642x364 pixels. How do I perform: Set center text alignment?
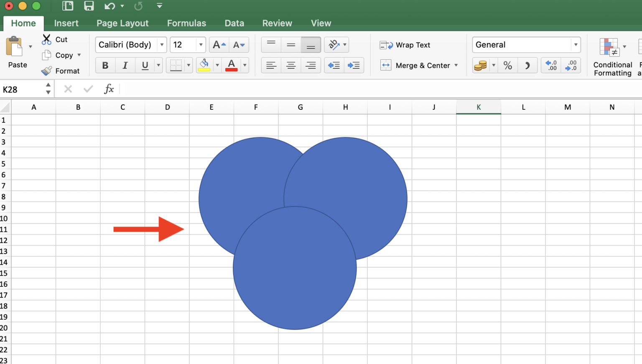(291, 65)
